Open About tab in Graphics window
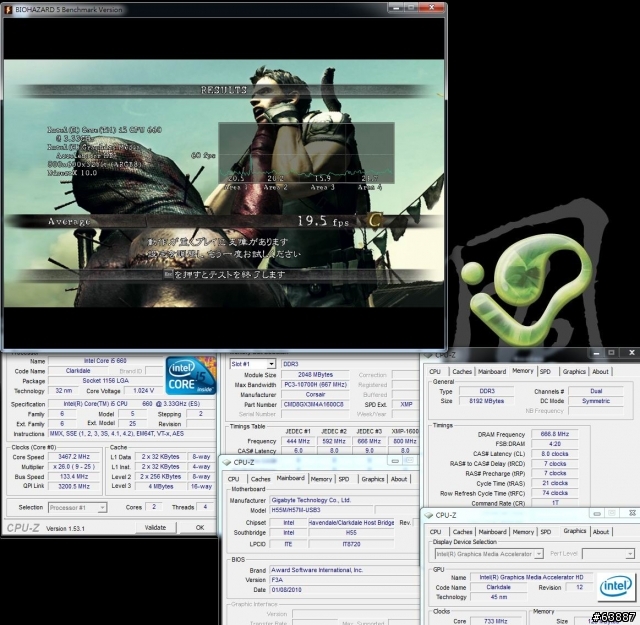This screenshot has height=625, width=640. coord(601,532)
